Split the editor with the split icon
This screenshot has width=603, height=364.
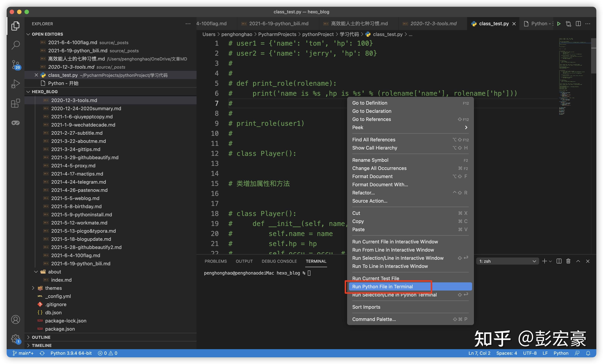[x=578, y=24]
